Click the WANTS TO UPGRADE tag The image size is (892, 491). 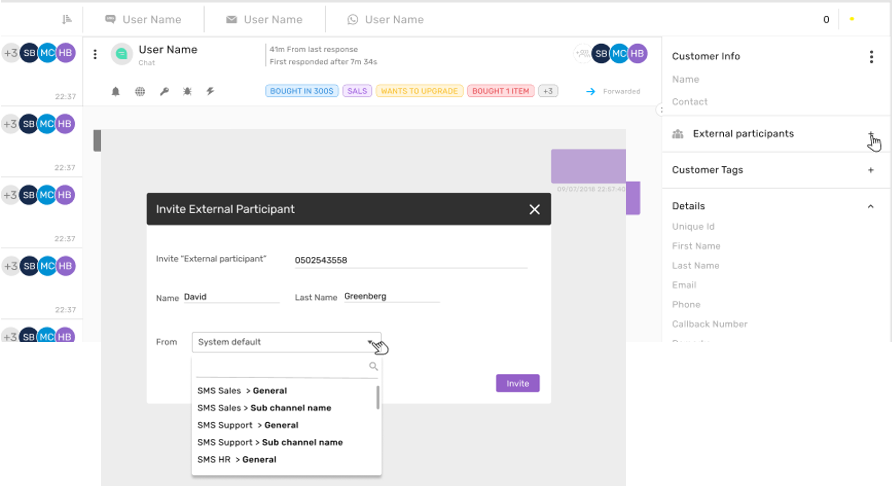(419, 91)
